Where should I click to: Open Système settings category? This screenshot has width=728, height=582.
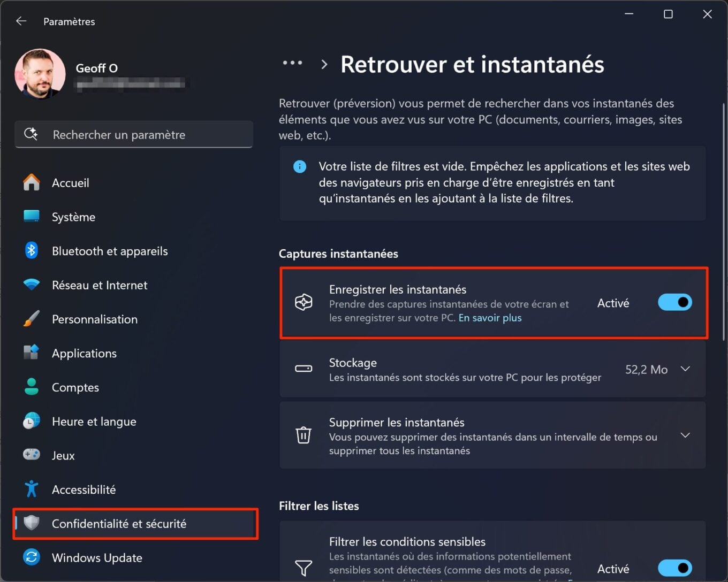pos(73,217)
